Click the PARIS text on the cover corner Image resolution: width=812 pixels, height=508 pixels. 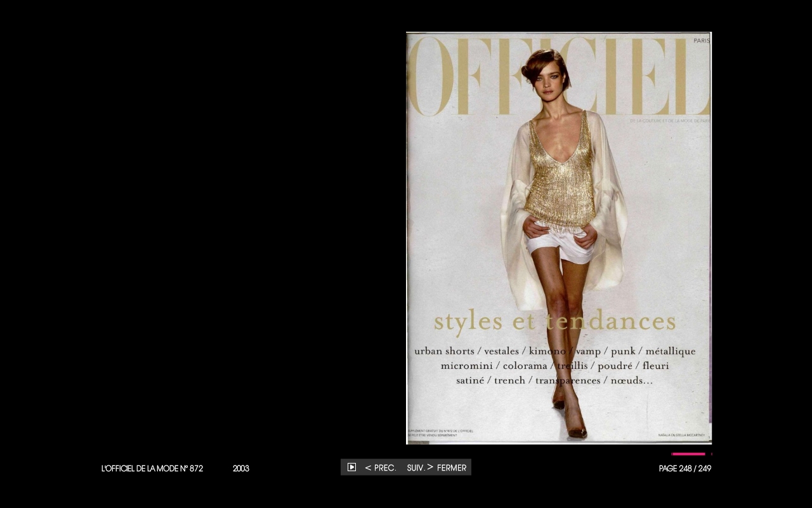701,41
